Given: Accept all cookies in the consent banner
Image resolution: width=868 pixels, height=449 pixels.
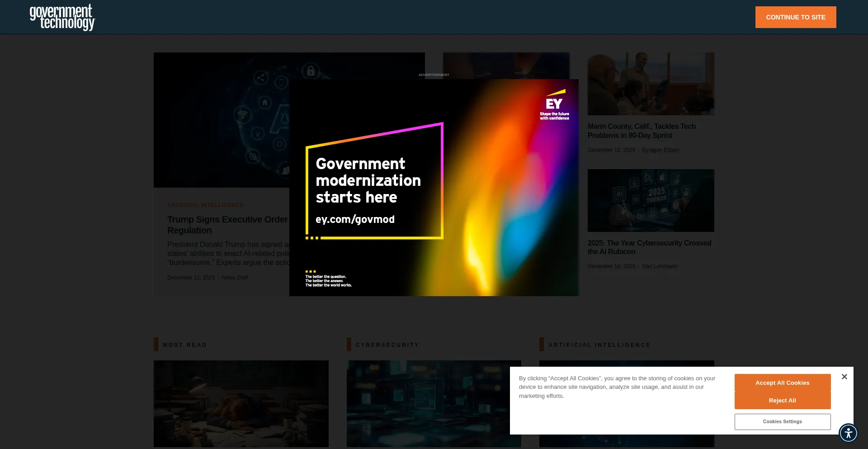Looking at the screenshot, I should pos(782,383).
